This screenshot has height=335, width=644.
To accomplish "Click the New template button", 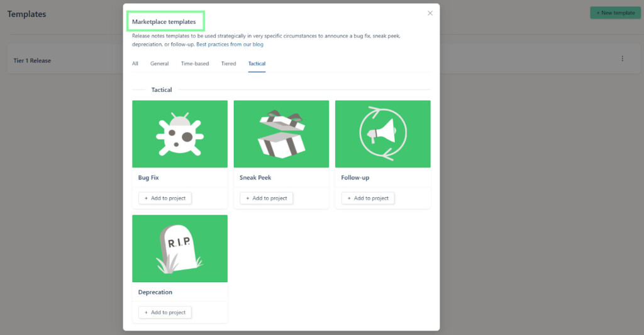I will (615, 13).
